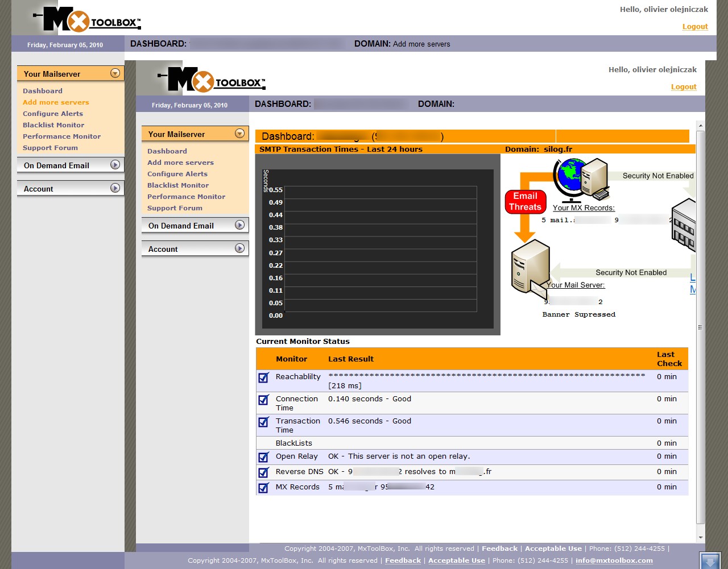Click the upper 'Security Not Enabled' label
The height and width of the screenshot is (569, 728).
click(658, 176)
